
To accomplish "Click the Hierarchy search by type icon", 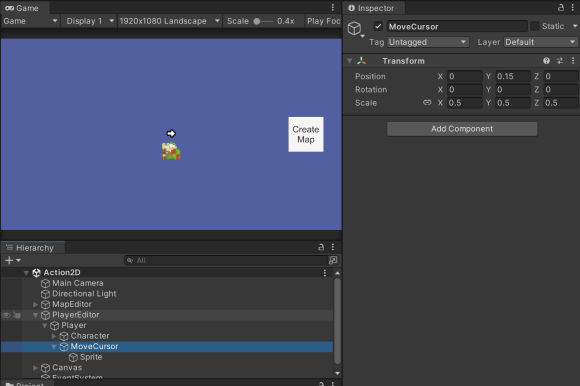I will (x=333, y=260).
